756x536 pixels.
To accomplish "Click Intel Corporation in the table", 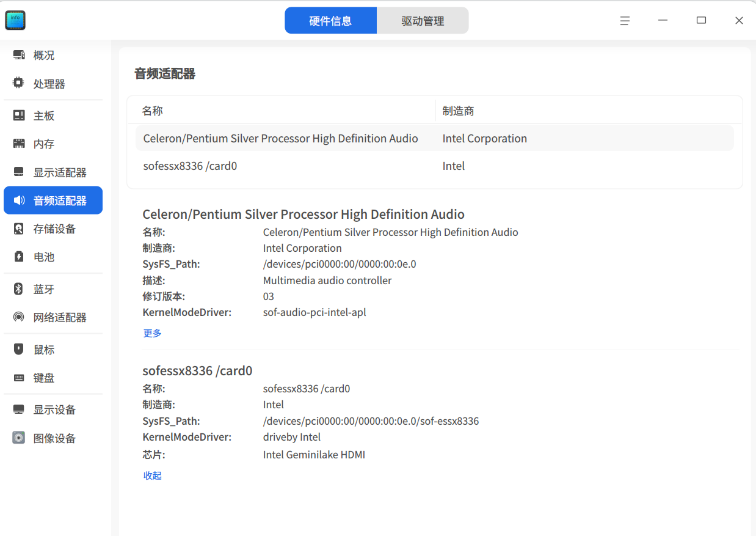I will [x=485, y=139].
